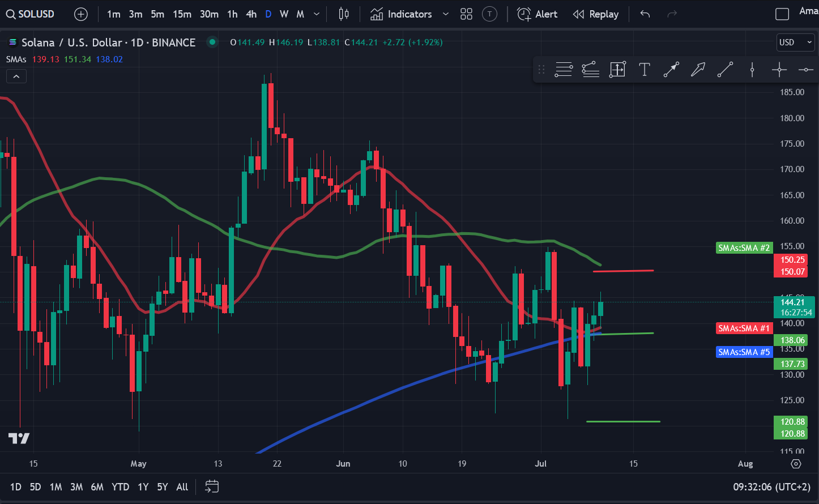This screenshot has height=504, width=819.
Task: Set date range to 5D
Action: tap(35, 486)
